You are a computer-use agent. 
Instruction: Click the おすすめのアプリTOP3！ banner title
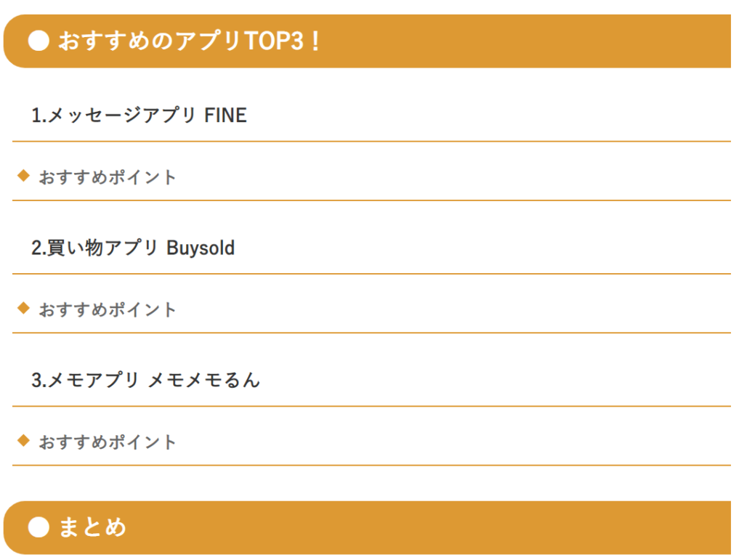point(189,41)
